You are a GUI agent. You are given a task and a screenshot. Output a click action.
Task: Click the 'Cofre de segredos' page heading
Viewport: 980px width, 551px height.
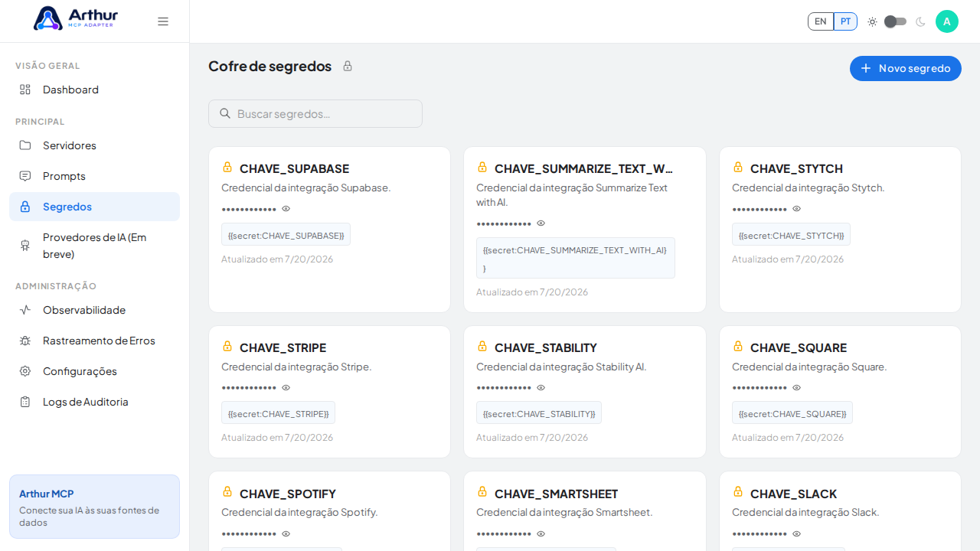pos(269,66)
